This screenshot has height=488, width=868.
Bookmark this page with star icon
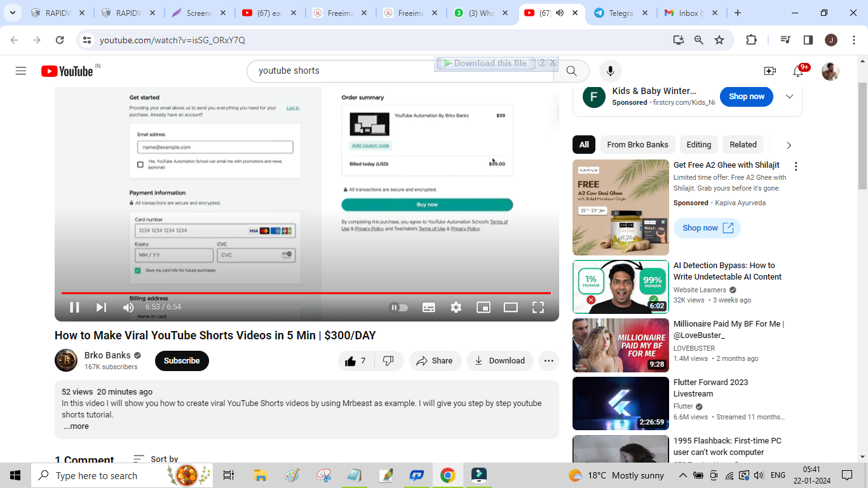coord(719,40)
